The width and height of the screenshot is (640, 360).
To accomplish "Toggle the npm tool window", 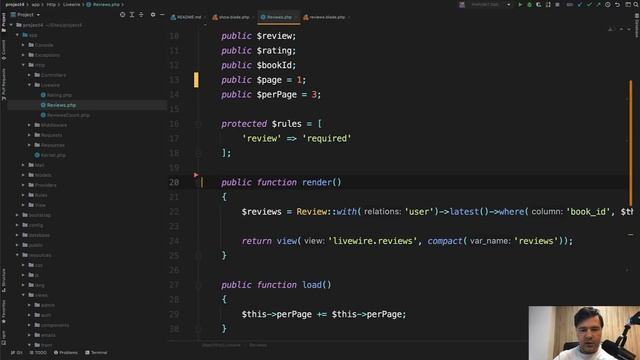I will pos(4,338).
